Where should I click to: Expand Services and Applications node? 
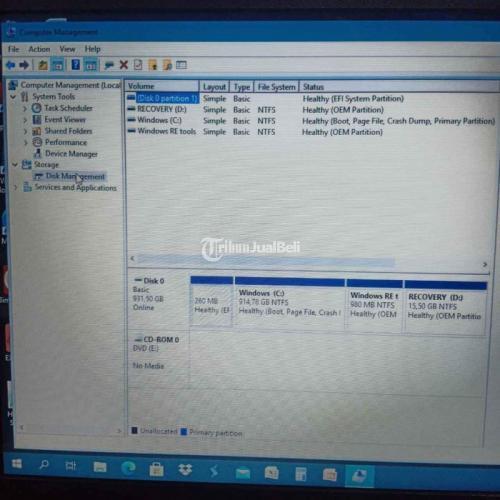[x=16, y=188]
